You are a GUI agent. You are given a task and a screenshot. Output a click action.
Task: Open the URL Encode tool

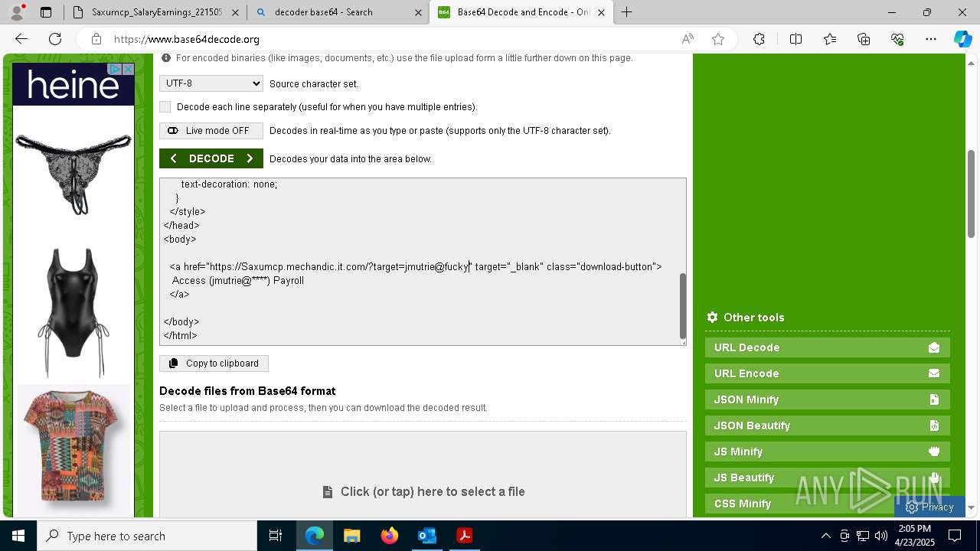[x=828, y=373]
